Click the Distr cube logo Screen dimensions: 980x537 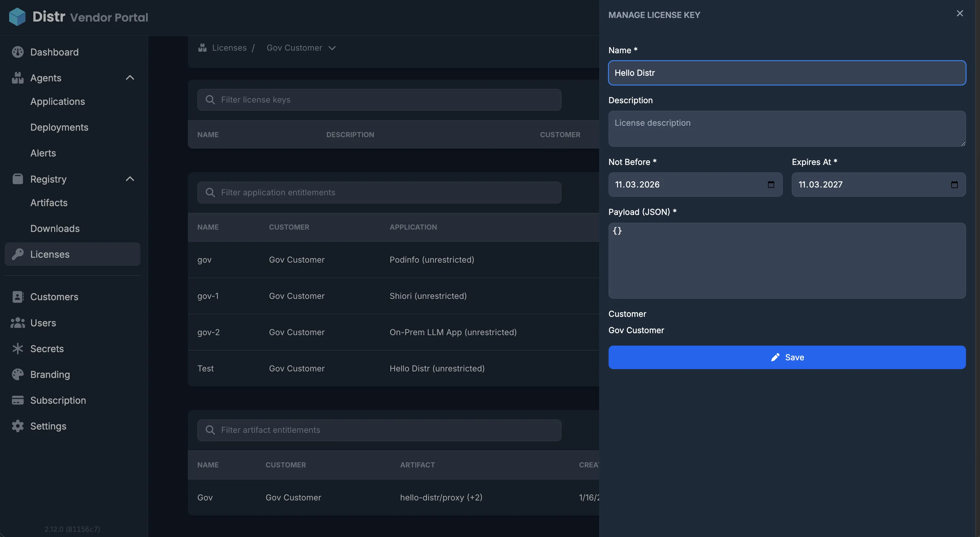click(17, 16)
